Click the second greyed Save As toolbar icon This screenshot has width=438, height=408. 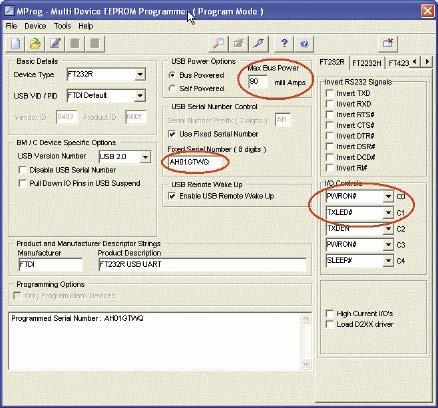coord(95,43)
